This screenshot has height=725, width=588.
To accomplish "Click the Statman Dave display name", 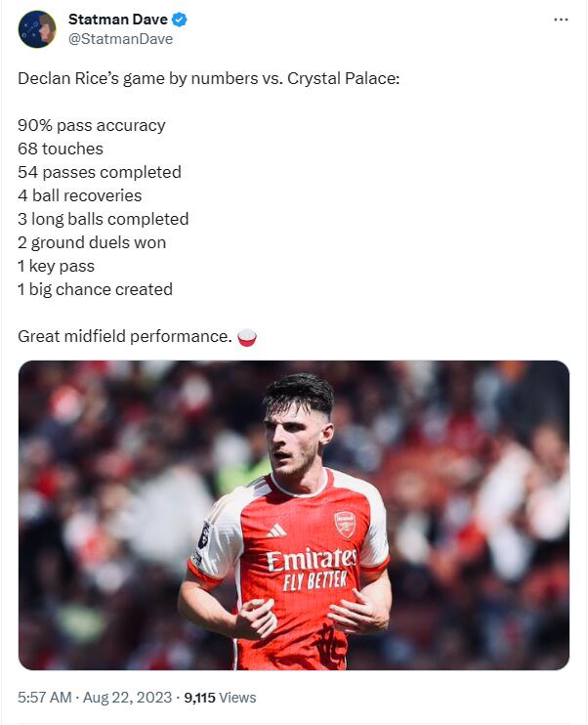I will pyautogui.click(x=117, y=20).
